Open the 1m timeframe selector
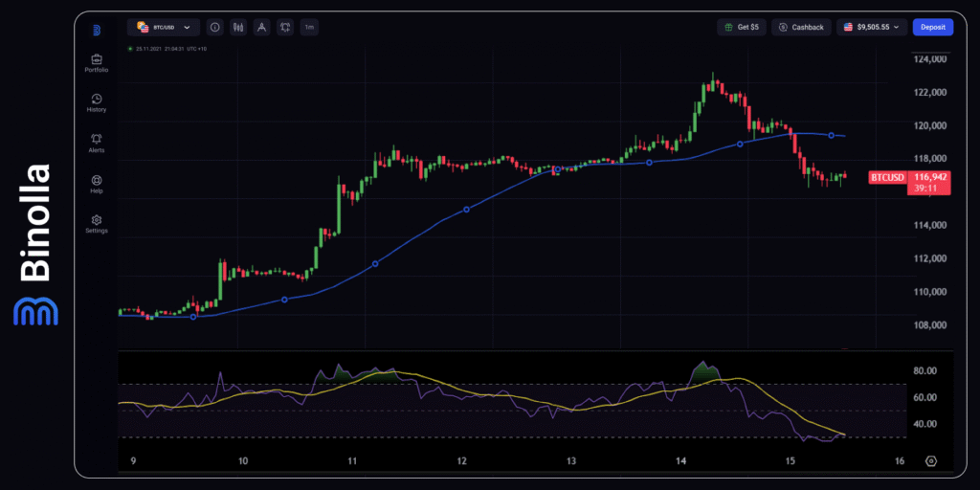The image size is (980, 490). click(x=309, y=28)
